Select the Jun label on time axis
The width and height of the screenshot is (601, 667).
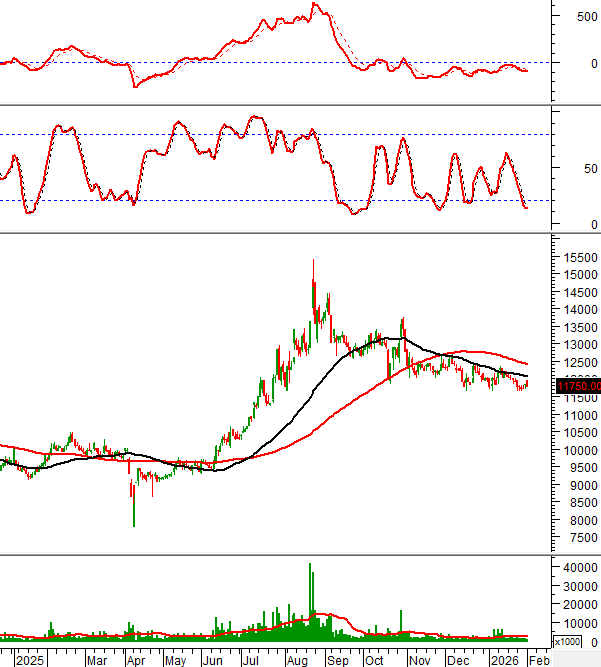point(212,660)
